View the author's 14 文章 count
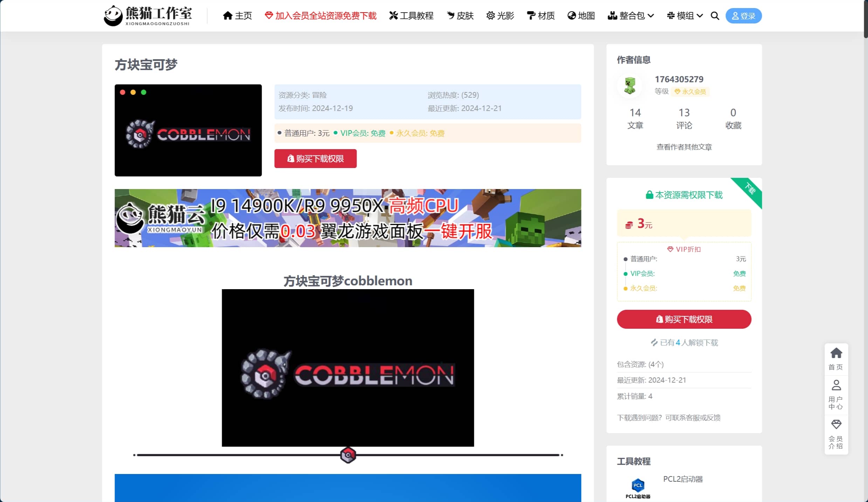The height and width of the screenshot is (502, 868). tap(635, 119)
